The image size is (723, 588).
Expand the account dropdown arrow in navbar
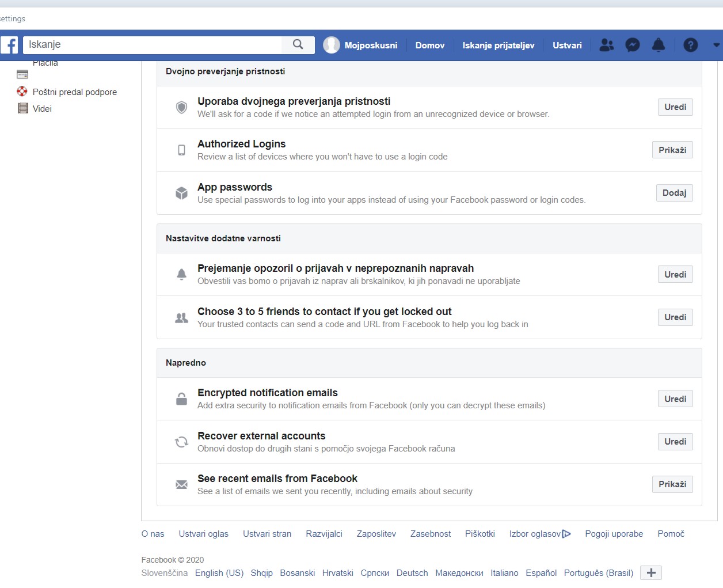click(x=716, y=45)
